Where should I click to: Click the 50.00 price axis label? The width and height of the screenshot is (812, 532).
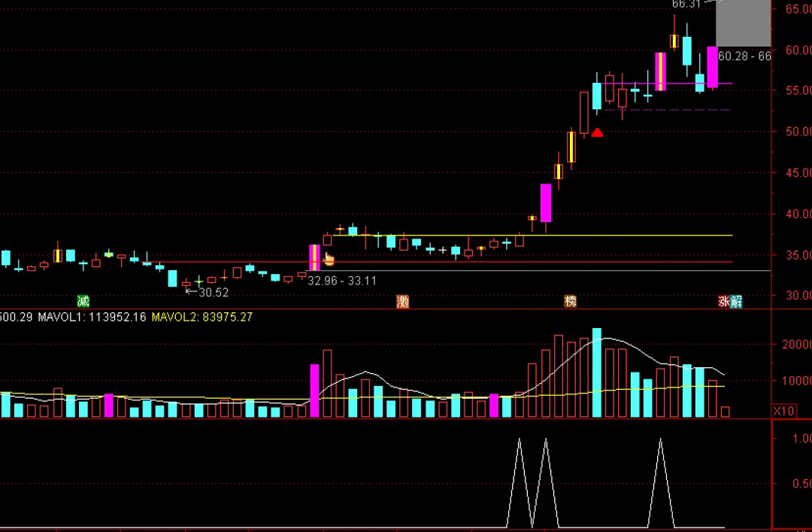(x=798, y=132)
